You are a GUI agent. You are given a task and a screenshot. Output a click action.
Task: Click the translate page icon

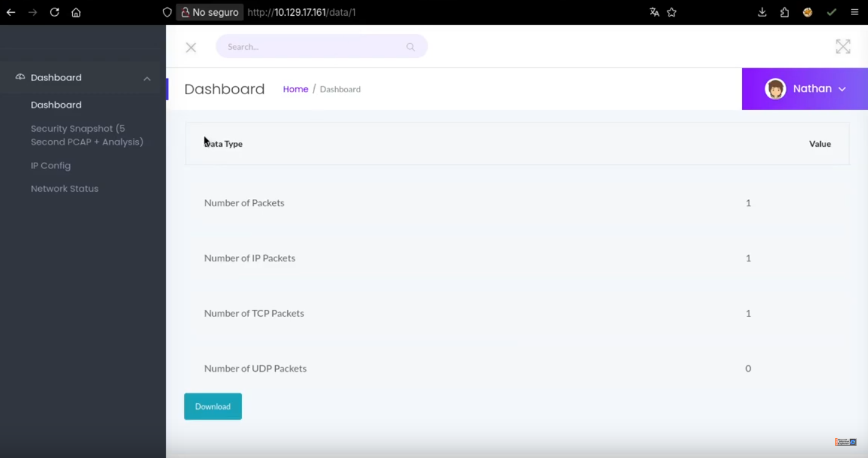(x=654, y=12)
